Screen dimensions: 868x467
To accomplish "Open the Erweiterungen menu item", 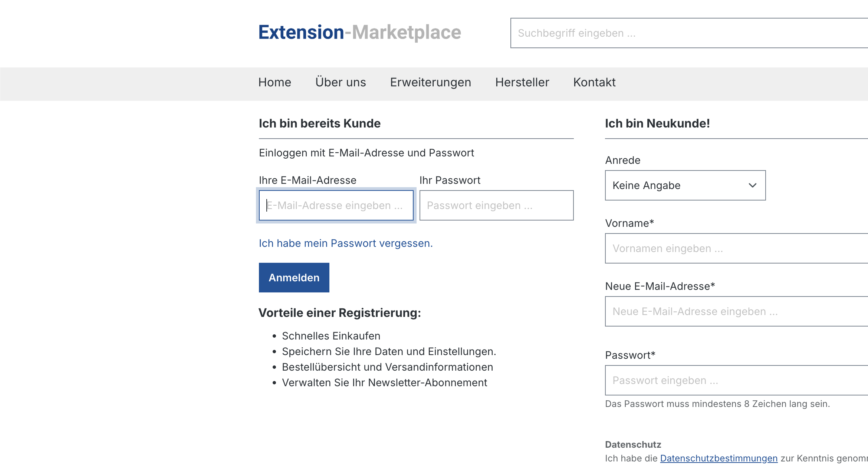I will [430, 82].
